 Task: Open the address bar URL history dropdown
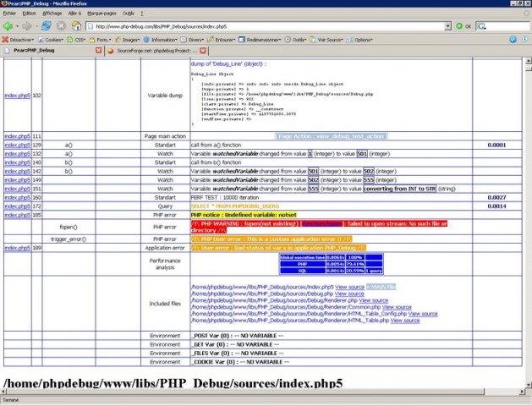[x=448, y=26]
